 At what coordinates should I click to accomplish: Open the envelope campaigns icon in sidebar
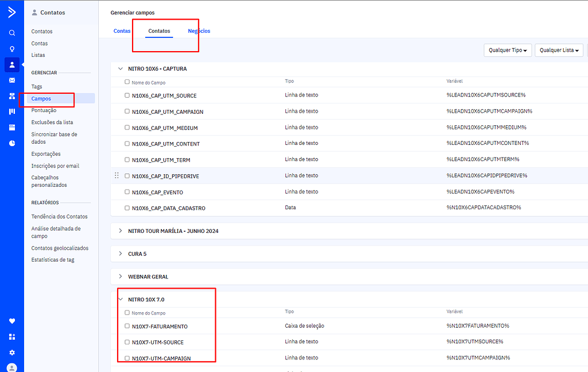click(x=11, y=80)
